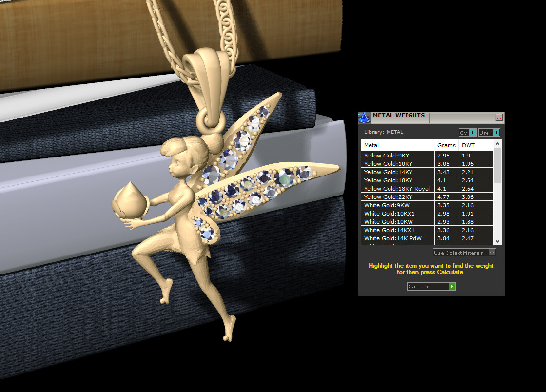Select the Yellow Gold:14KY row

[x=427, y=172]
